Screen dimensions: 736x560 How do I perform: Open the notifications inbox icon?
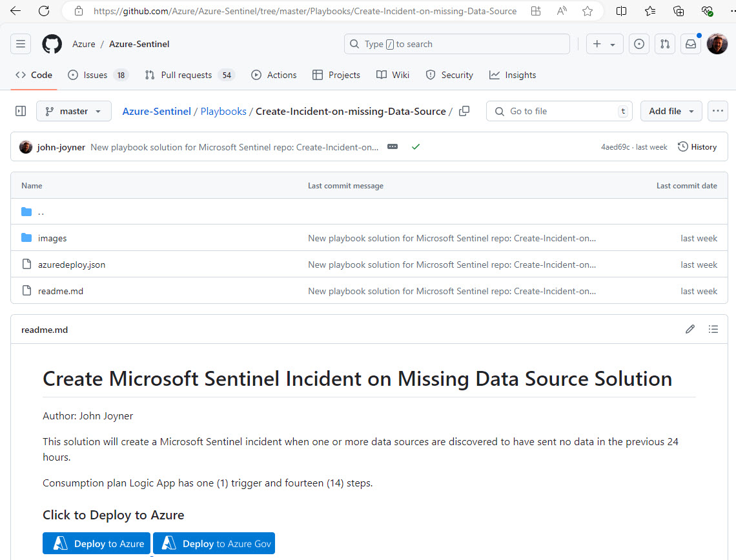(x=690, y=44)
